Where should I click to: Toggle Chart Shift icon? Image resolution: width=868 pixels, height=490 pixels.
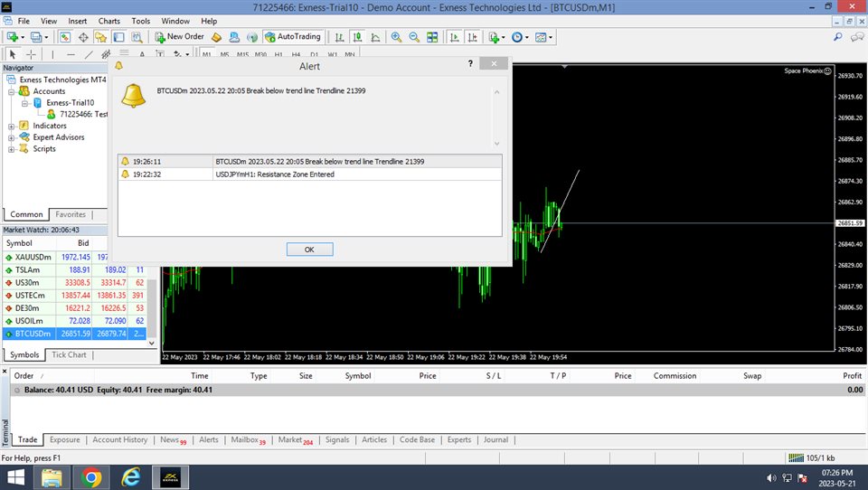coord(472,37)
